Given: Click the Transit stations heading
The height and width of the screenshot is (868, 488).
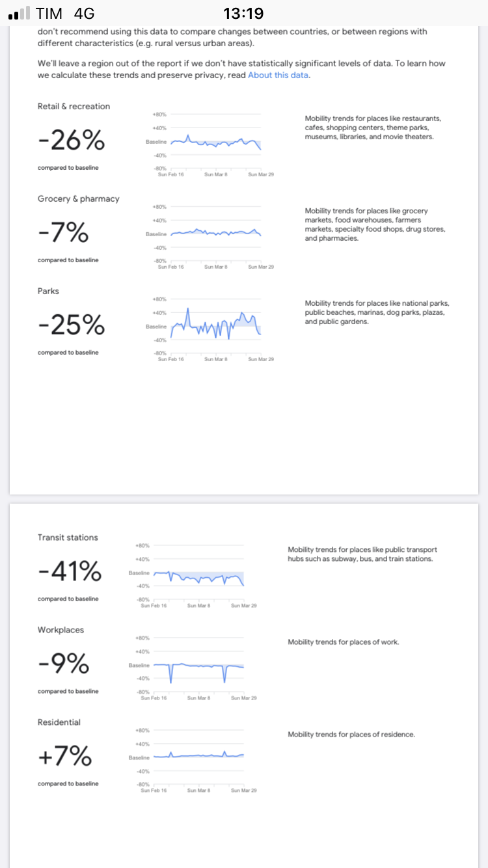Looking at the screenshot, I should tap(68, 537).
